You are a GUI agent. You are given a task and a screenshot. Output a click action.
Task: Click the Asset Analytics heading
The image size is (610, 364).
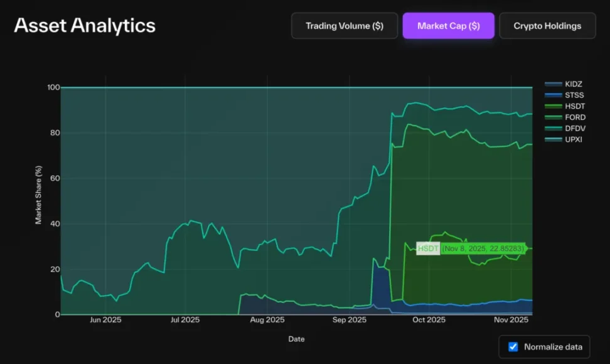coord(85,26)
